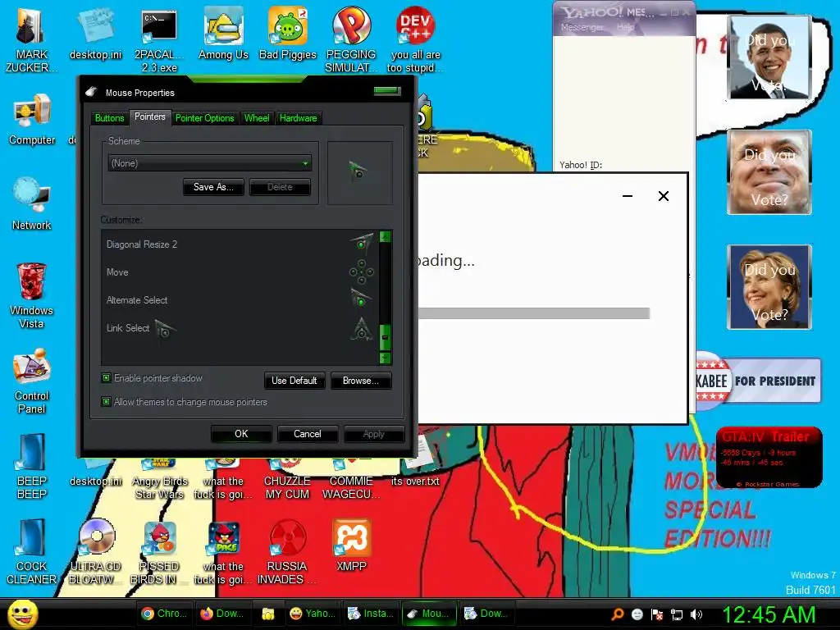Switch to the Hardware tab
Viewport: 840px width, 630px height.
click(299, 118)
